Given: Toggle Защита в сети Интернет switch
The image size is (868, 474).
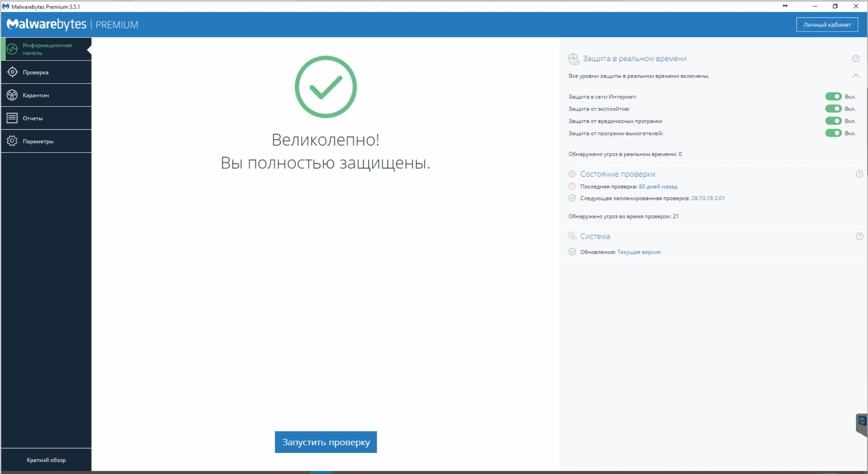Looking at the screenshot, I should pos(833,96).
